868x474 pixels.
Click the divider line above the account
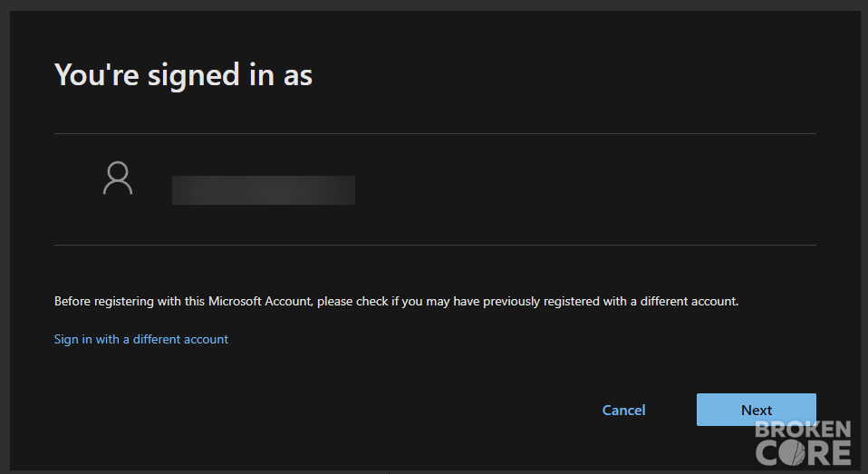(x=435, y=133)
